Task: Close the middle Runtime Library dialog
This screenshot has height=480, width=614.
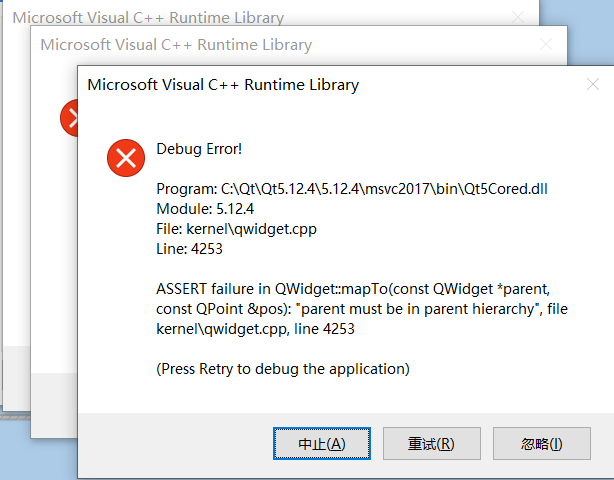Action: pyautogui.click(x=545, y=45)
